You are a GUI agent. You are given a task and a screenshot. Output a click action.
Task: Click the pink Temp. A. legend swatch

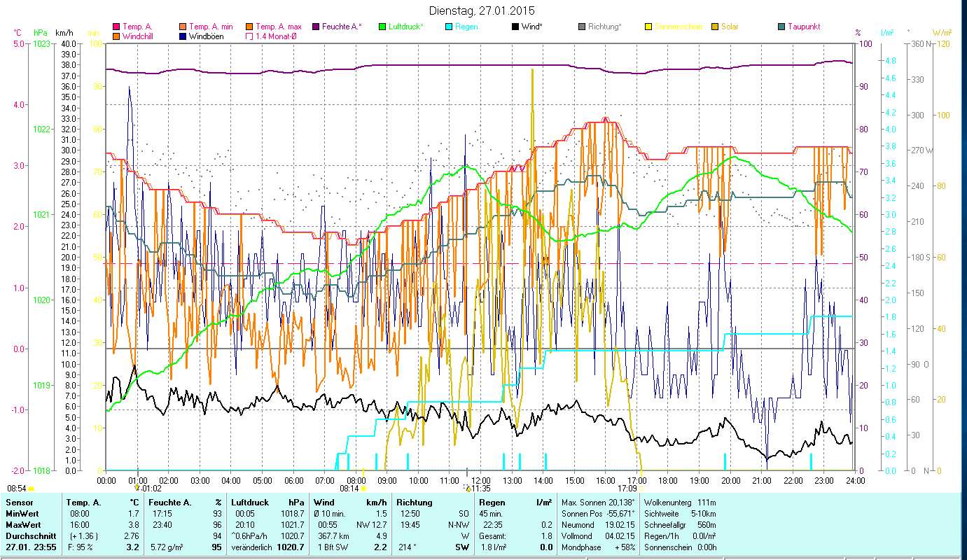(116, 27)
